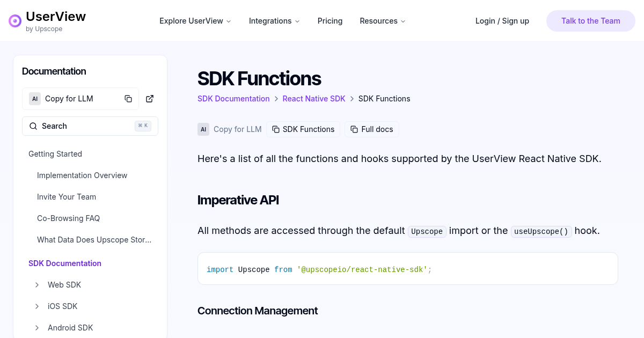
Task: Copy docs for LLM via sidebar copy icon
Action: point(128,99)
